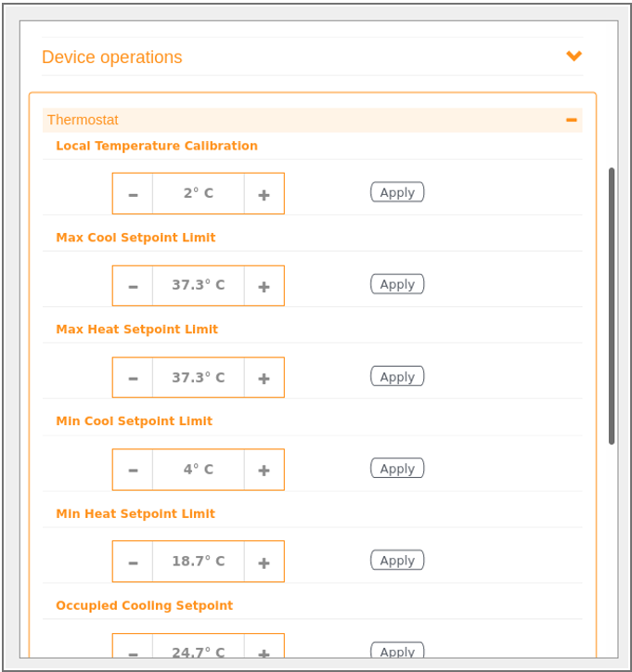Apply Min Heat Setpoint Limit
Image resolution: width=632 pixels, height=672 pixels.
(x=397, y=560)
